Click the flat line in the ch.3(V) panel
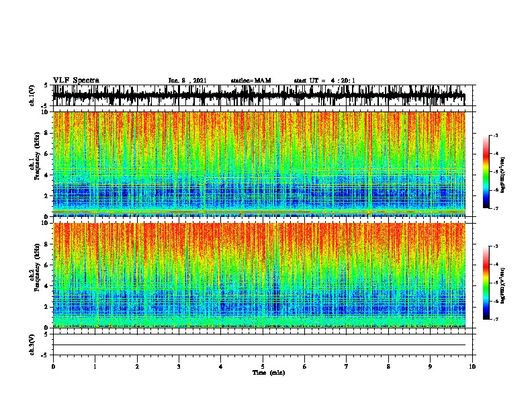 coord(259,345)
